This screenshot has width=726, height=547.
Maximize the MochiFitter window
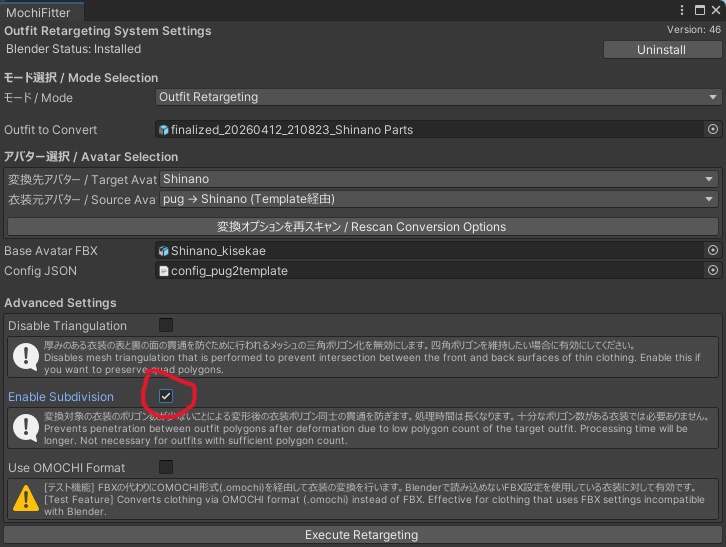pos(700,10)
